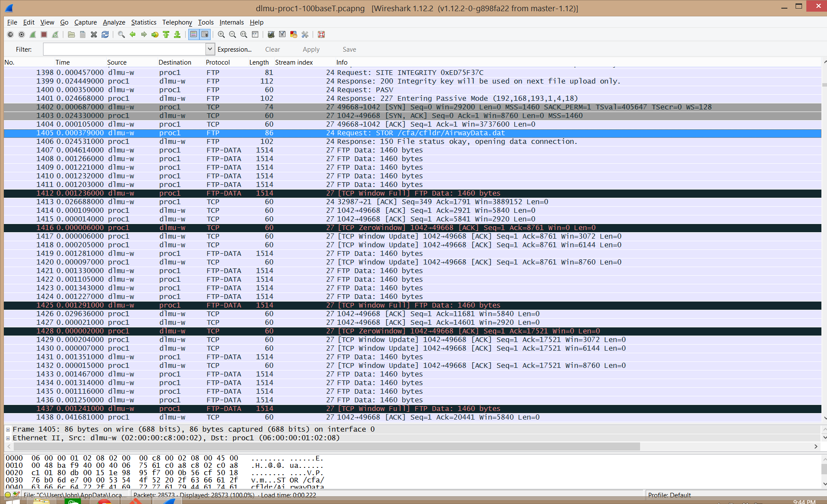Stop the running capture
827x504 pixels.
click(44, 34)
